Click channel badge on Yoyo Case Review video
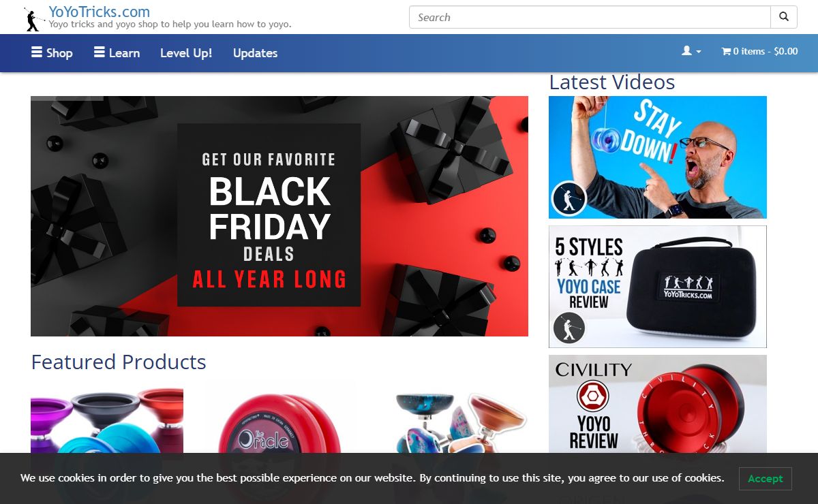818x504 pixels. coord(569,328)
